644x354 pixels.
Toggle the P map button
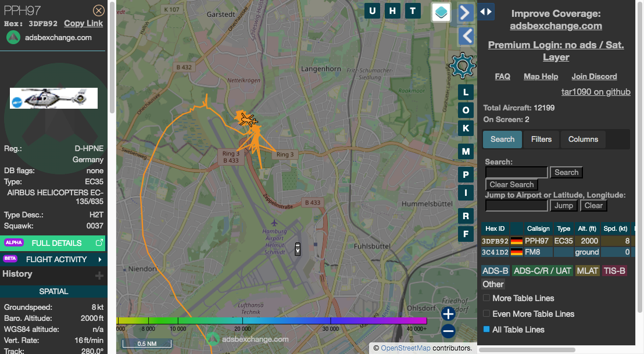click(x=466, y=175)
